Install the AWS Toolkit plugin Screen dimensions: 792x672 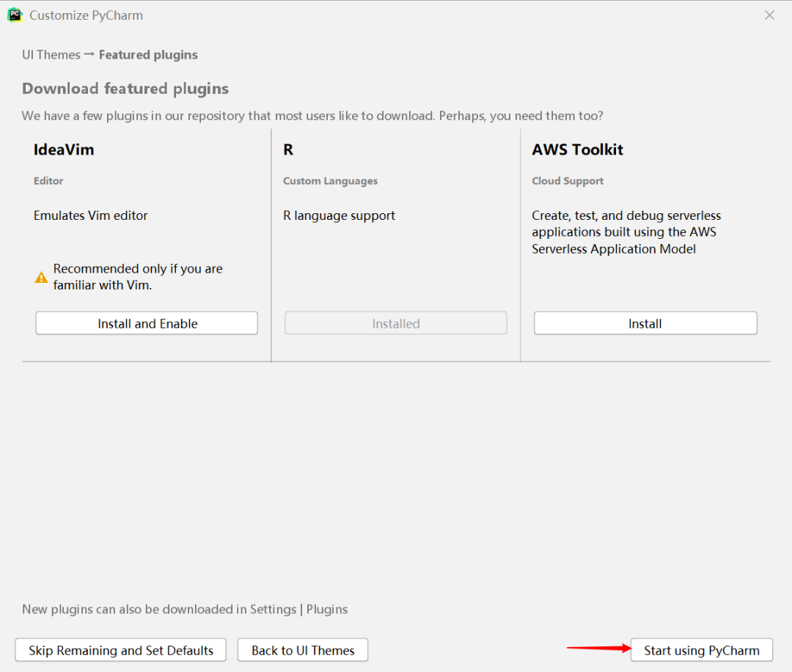pos(645,323)
